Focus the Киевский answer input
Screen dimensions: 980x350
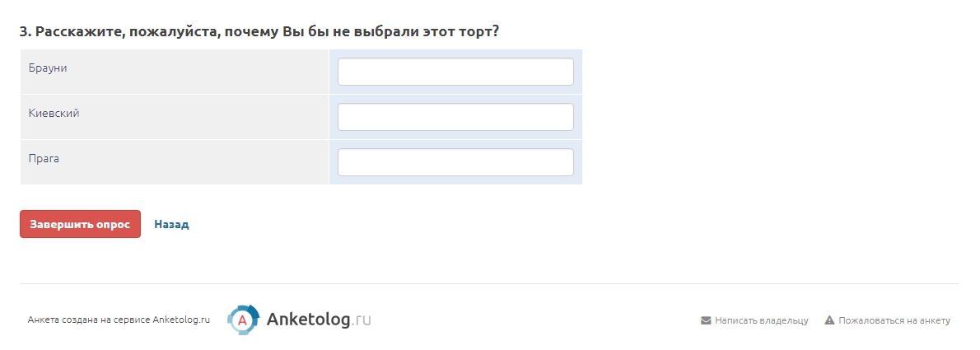coord(455,117)
